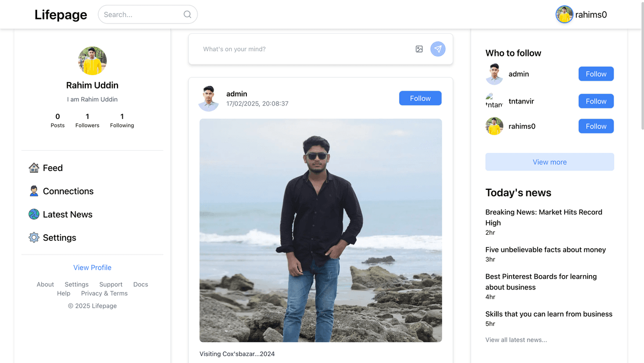Follow admin from the post header
Image resolution: width=644 pixels, height=363 pixels.
coord(420,98)
